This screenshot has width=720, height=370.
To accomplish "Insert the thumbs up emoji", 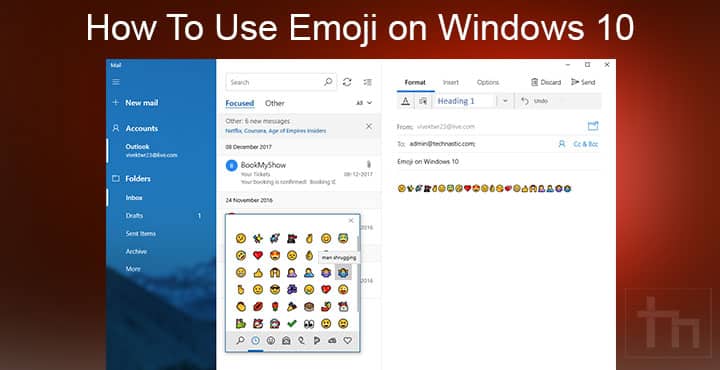I will click(x=258, y=273).
